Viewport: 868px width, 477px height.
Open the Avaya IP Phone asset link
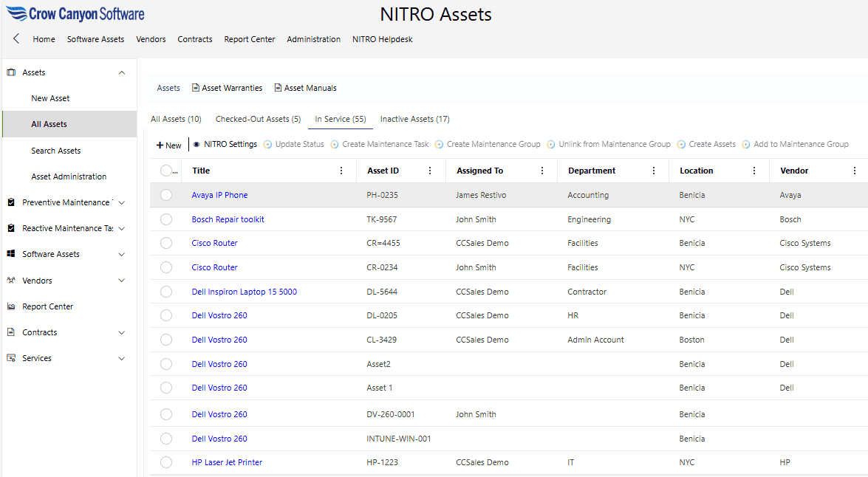(x=219, y=195)
